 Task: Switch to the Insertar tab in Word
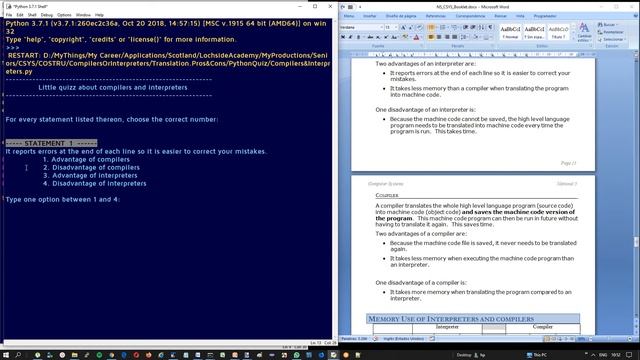click(x=369, y=16)
